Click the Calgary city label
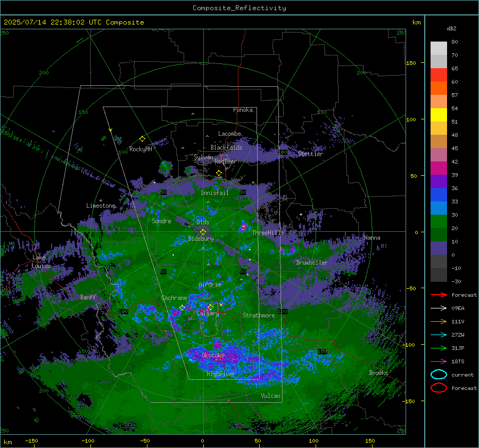This screenshot has height=448, width=479. pyautogui.click(x=208, y=313)
